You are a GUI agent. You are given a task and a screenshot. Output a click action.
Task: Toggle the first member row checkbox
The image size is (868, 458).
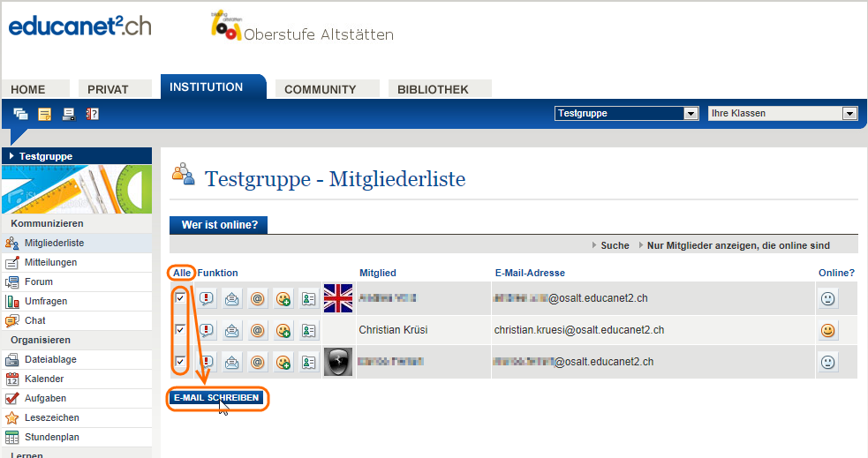[x=180, y=298]
